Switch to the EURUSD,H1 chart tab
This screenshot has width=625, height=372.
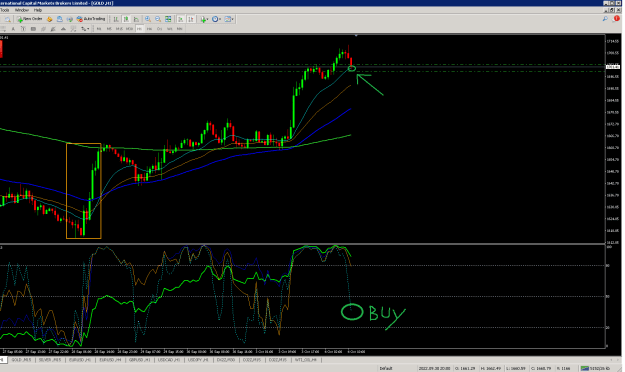point(80,360)
